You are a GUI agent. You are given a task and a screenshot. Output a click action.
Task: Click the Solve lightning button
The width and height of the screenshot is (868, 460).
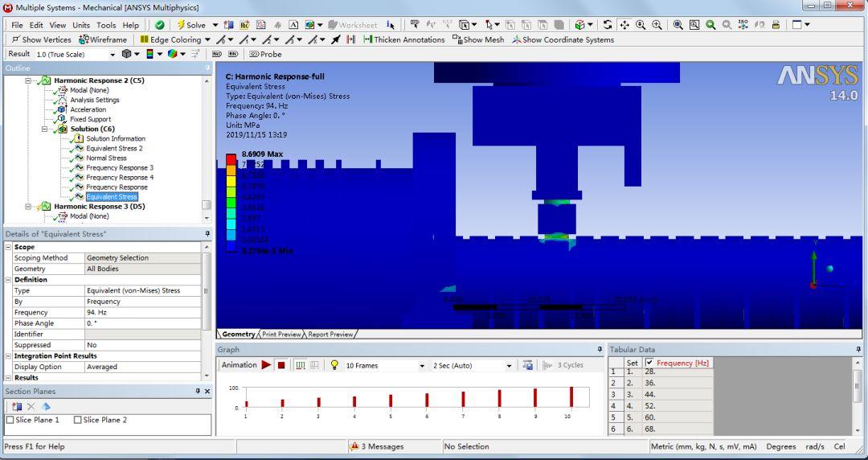(x=191, y=25)
